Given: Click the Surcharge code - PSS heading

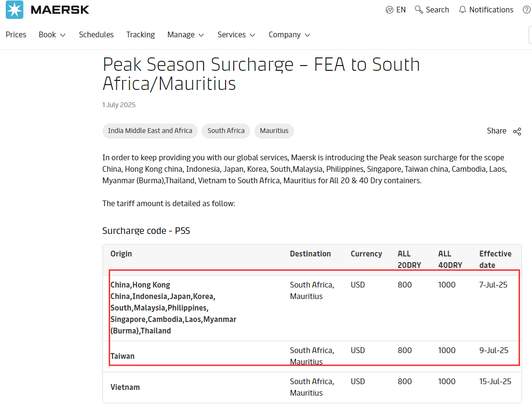Looking at the screenshot, I should click(146, 231).
